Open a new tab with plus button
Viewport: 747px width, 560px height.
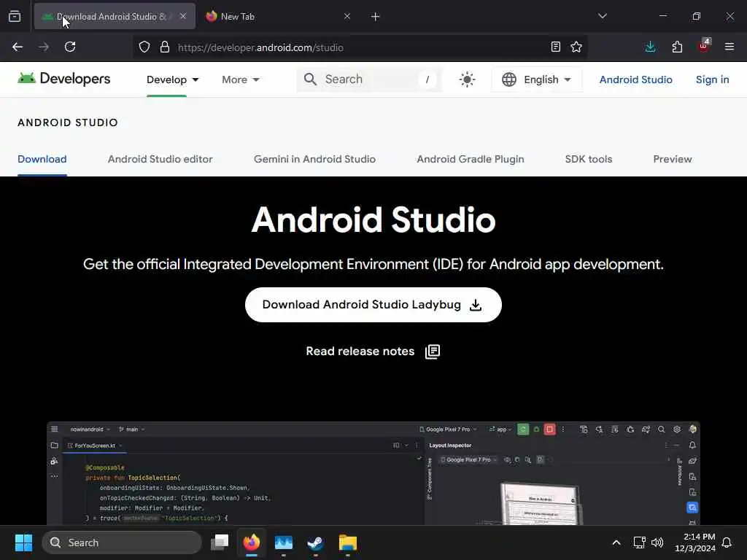(x=376, y=17)
